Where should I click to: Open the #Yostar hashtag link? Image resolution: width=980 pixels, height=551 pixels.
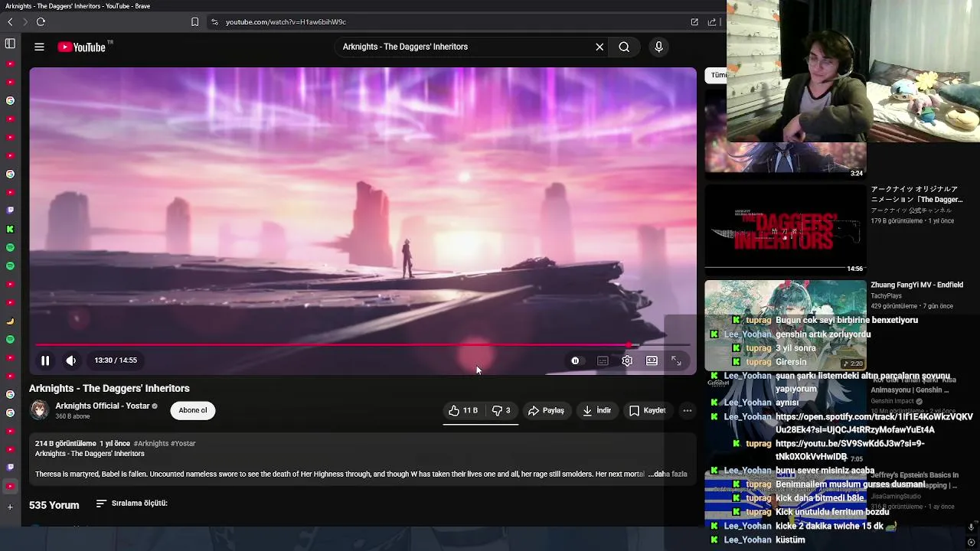point(183,444)
